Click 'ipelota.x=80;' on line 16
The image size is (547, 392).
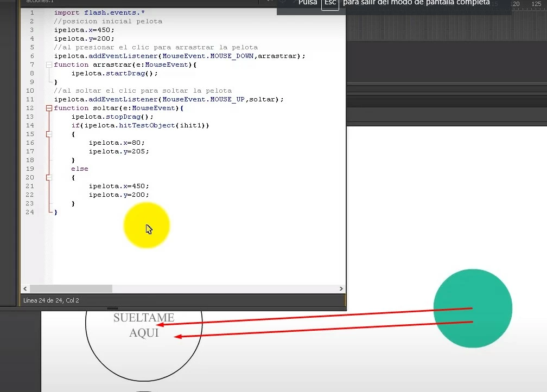tap(117, 143)
